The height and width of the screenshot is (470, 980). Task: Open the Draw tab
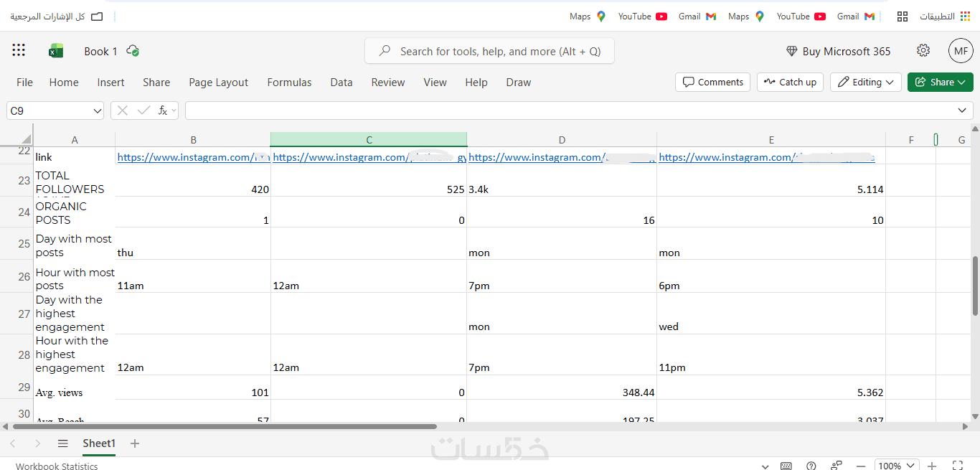519,82
